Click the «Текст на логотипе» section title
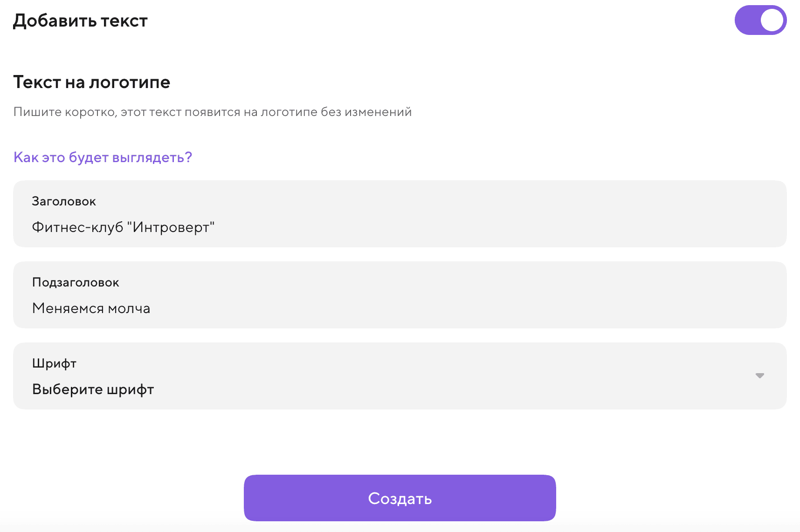Image resolution: width=800 pixels, height=532 pixels. [92, 82]
